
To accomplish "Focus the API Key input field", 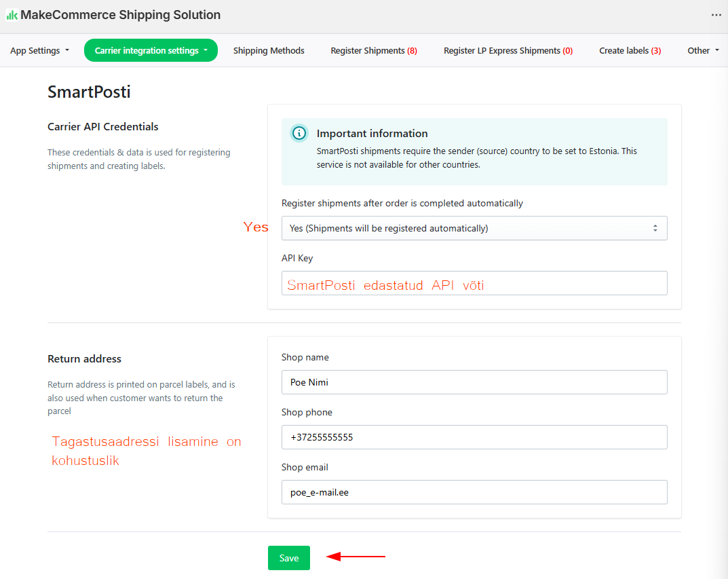I will point(474,283).
